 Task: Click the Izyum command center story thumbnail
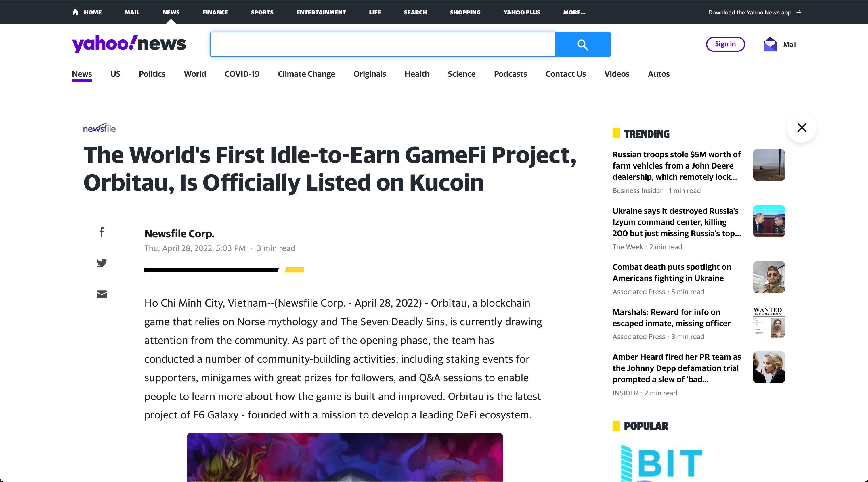[769, 221]
